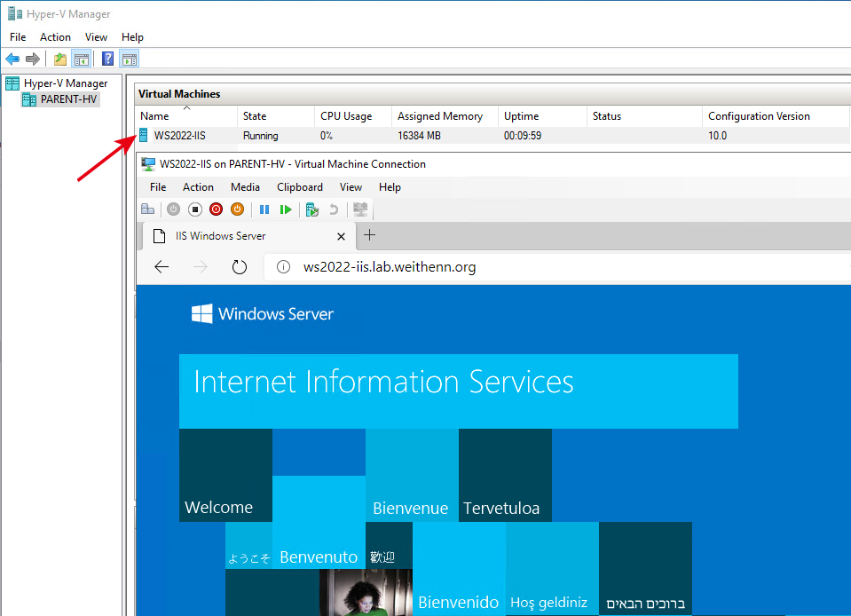Image resolution: width=851 pixels, height=616 pixels.
Task: Click the Up One Level folder icon
Action: click(60, 59)
